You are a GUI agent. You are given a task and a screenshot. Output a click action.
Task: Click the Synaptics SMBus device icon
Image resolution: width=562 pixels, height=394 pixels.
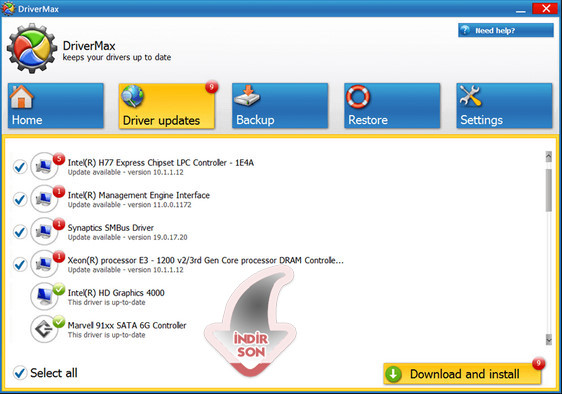coord(44,231)
